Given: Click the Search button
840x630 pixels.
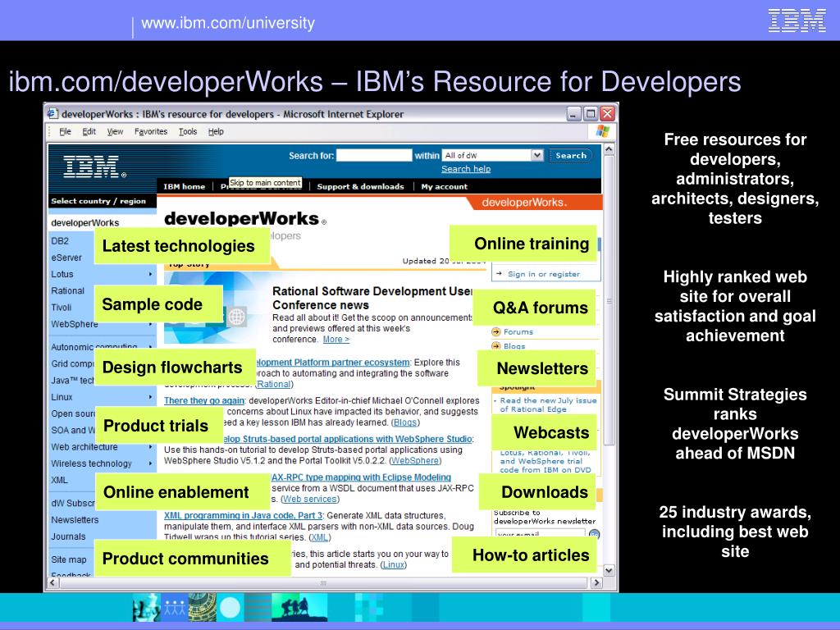Looking at the screenshot, I should [571, 155].
